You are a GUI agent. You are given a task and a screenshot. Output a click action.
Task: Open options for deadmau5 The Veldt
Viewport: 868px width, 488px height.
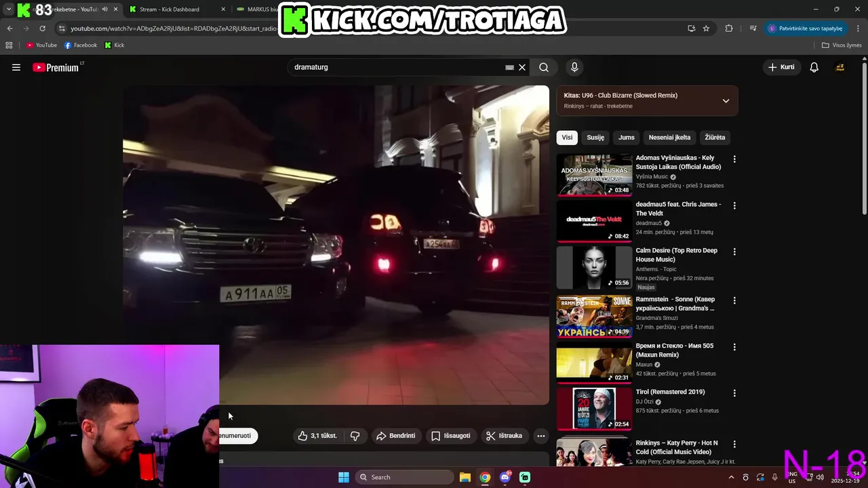click(x=734, y=205)
